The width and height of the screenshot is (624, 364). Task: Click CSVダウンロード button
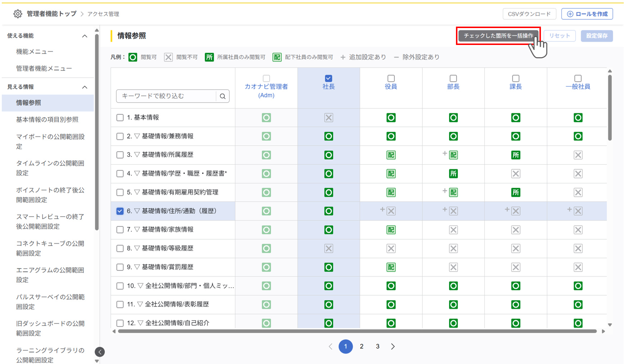coord(529,14)
